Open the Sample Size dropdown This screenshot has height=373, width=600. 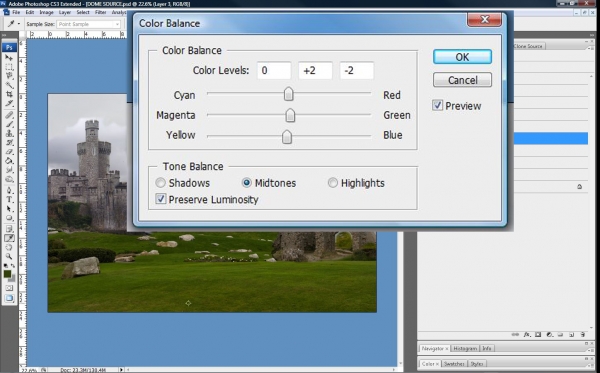[x=89, y=24]
